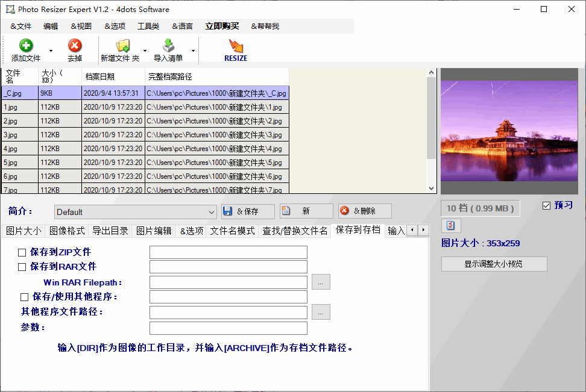Expand the Add File dropdown arrow
586x392 pixels.
(51, 51)
